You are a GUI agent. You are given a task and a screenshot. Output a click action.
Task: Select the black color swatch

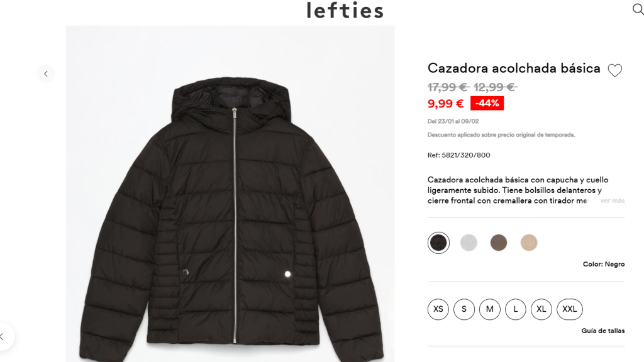(x=438, y=243)
